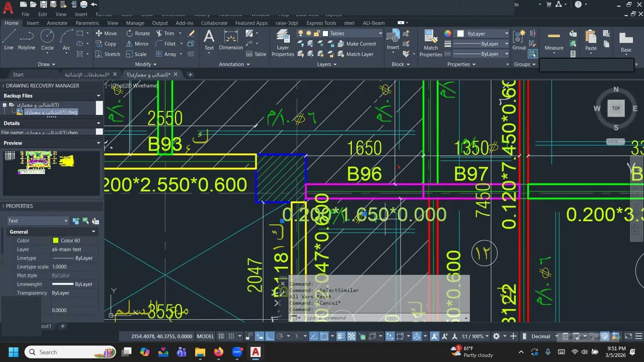The image size is (644, 362).
Task: Click the Make Current layer button
Action: pyautogui.click(x=356, y=44)
